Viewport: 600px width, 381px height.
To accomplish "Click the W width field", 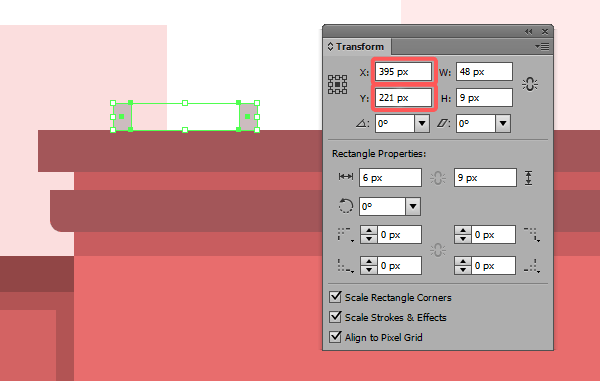I will [x=484, y=72].
